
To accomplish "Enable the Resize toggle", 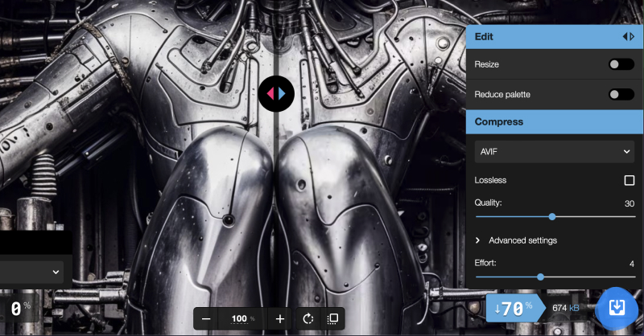I will coord(621,64).
